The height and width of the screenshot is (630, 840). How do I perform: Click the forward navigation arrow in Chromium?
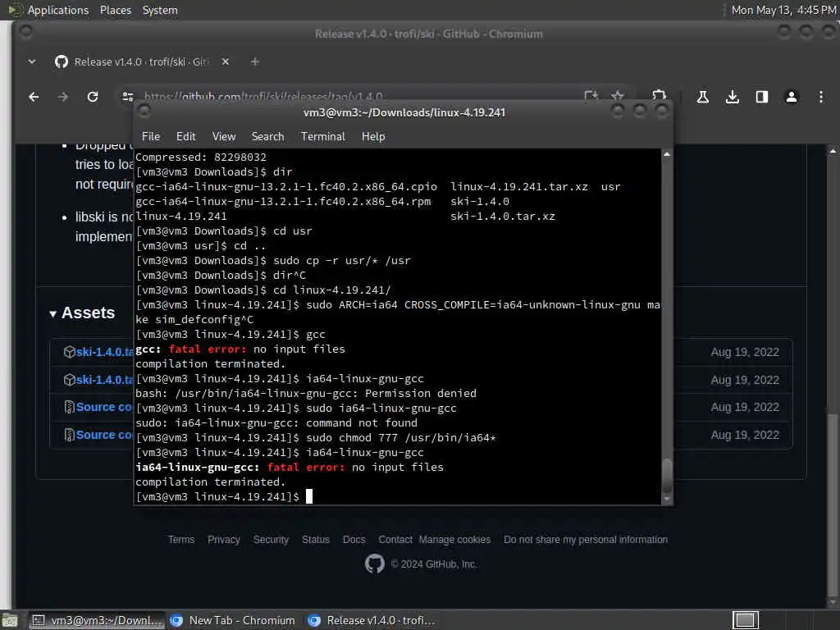coord(63,97)
